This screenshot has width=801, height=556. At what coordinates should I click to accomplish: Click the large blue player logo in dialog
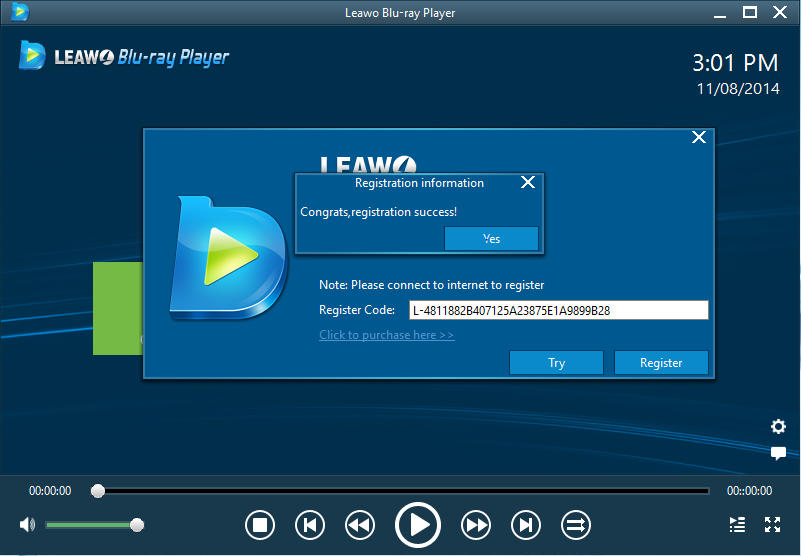click(228, 258)
